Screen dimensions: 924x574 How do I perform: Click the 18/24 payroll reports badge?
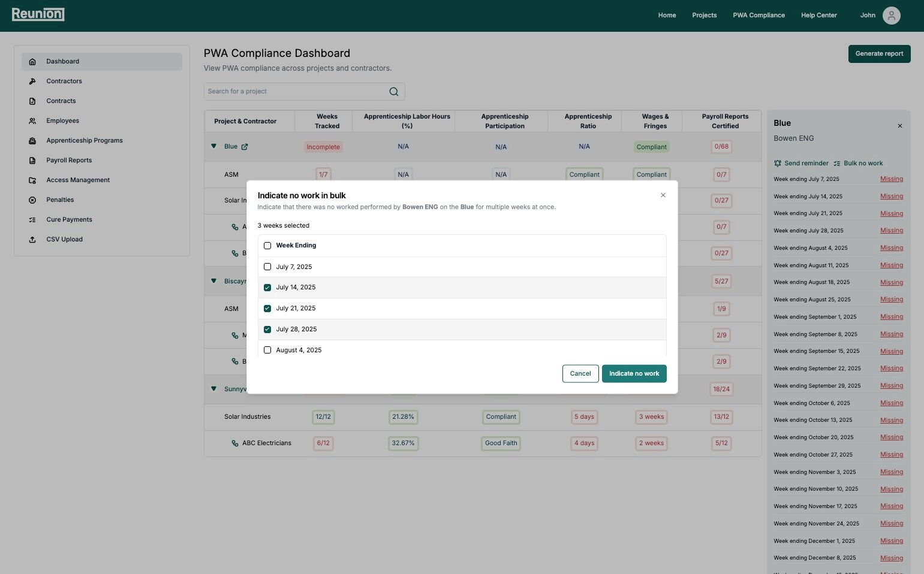tap(721, 389)
